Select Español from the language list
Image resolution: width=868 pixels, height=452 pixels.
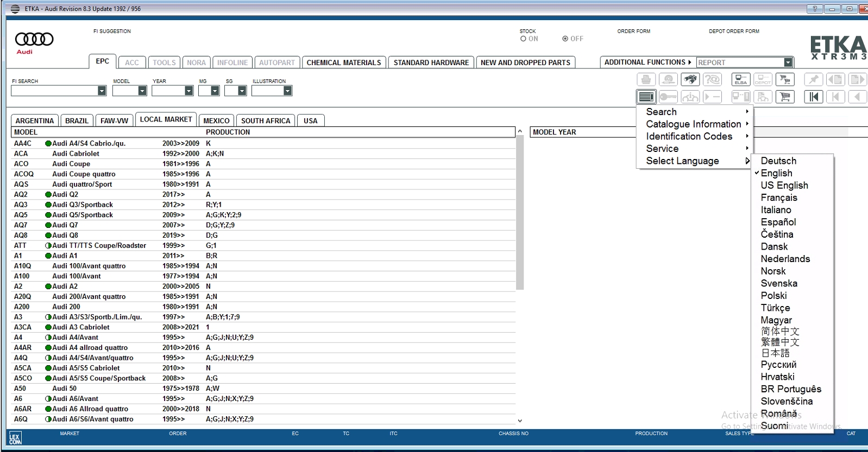point(778,222)
